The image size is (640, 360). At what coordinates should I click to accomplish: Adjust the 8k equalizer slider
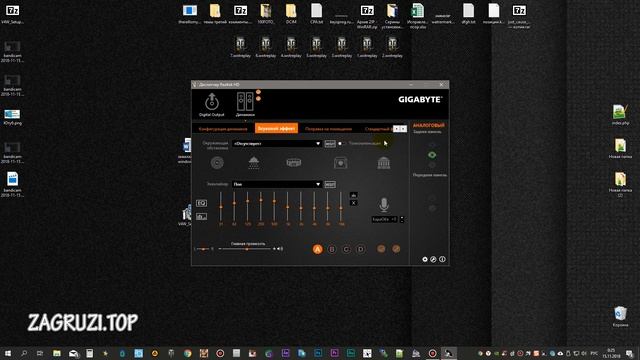(x=327, y=207)
